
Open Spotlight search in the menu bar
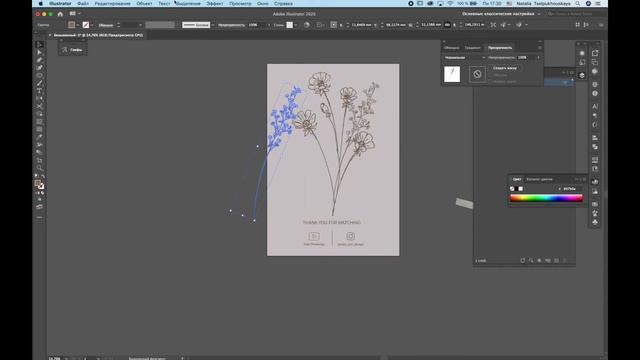[x=578, y=3]
